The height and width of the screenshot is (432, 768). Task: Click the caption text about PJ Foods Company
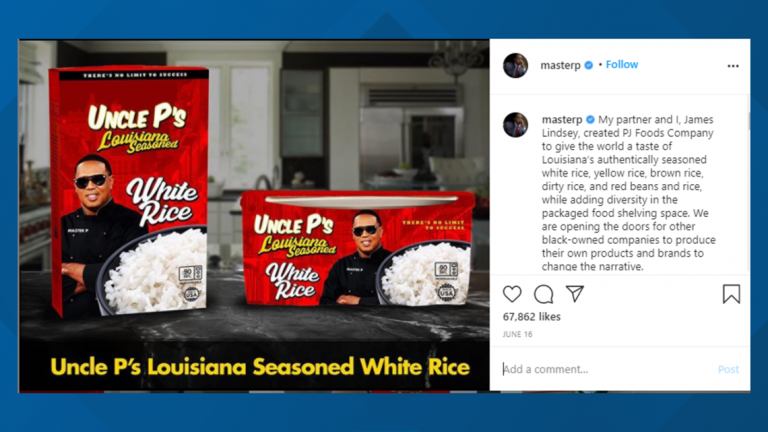point(628,193)
